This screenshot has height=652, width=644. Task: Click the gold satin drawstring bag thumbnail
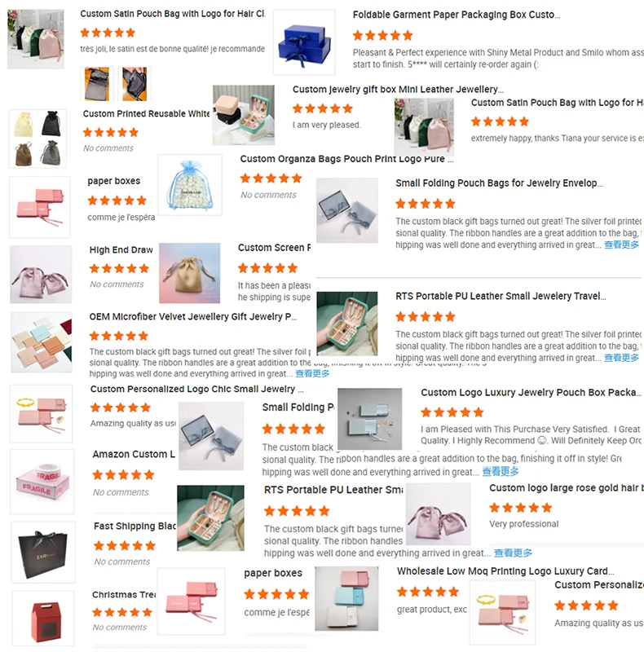click(x=190, y=273)
